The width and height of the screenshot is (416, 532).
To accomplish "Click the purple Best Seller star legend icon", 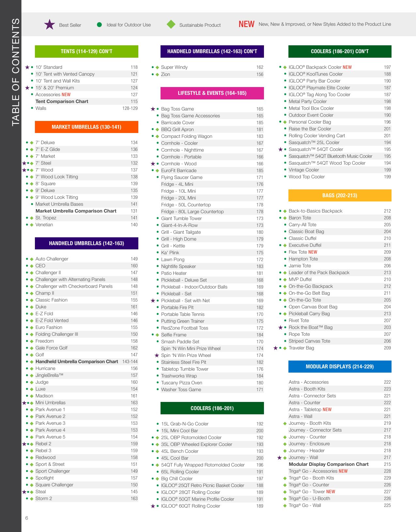I will point(50,24).
